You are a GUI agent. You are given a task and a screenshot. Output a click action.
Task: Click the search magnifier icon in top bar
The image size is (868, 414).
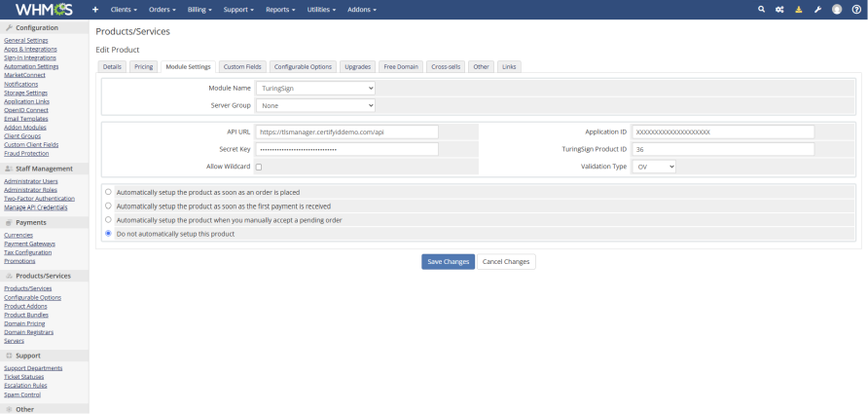(x=761, y=10)
